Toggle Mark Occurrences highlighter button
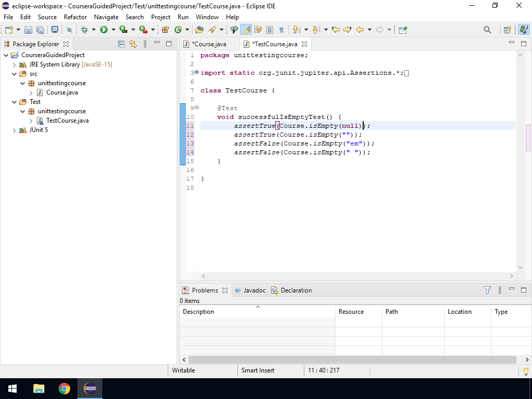532x399 pixels. point(246,30)
